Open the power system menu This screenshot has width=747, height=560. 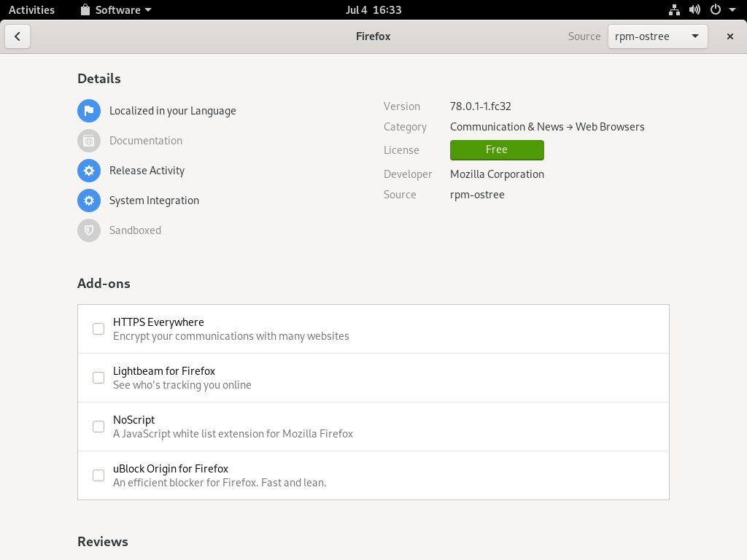click(x=721, y=10)
